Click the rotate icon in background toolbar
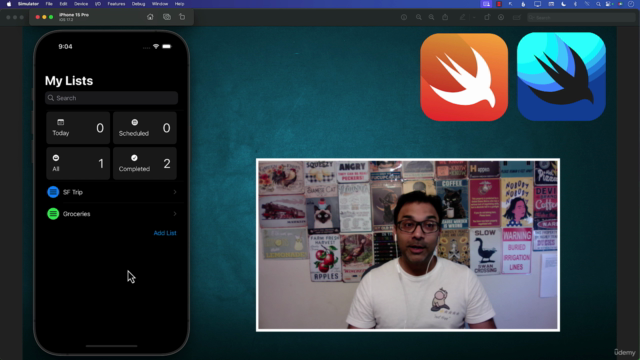 (x=487, y=18)
